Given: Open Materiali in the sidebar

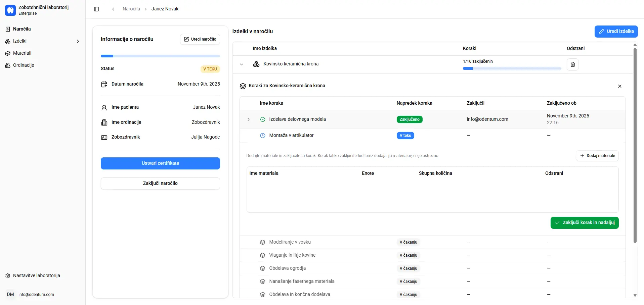Looking at the screenshot, I should coord(22,53).
